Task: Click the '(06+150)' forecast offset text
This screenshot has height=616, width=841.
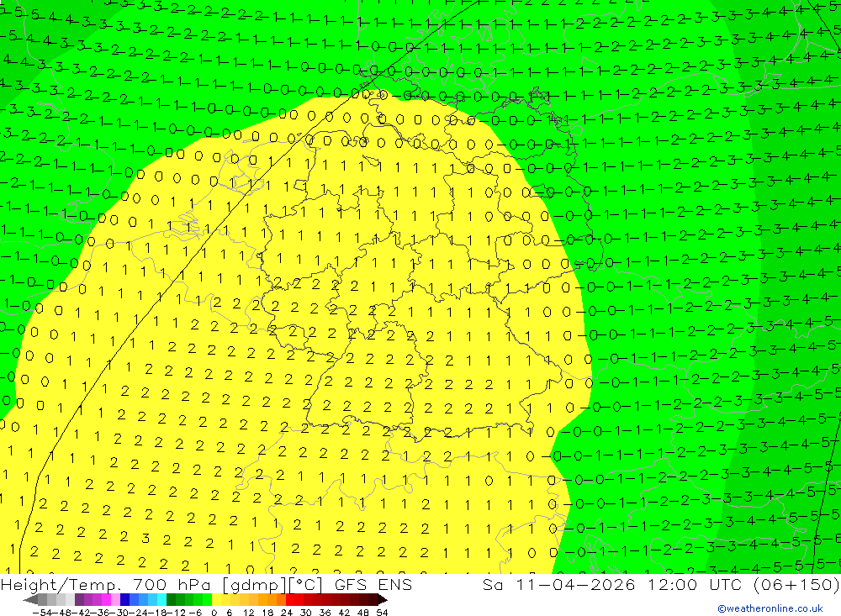Action: coord(796,584)
